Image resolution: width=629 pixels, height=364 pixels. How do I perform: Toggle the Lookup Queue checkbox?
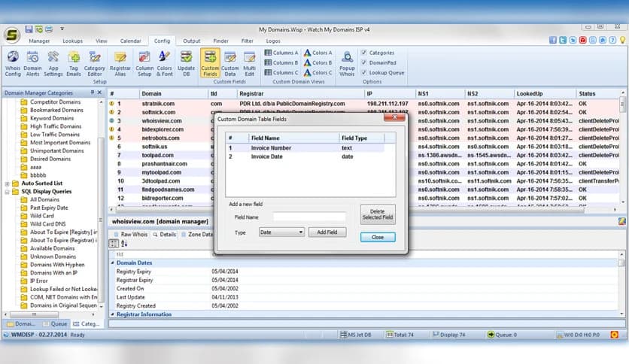pos(364,73)
